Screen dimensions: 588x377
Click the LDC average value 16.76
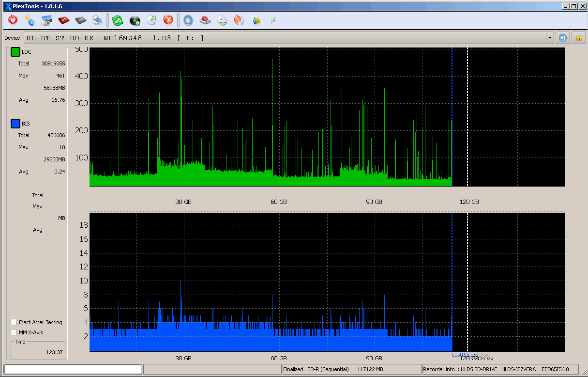pos(58,100)
